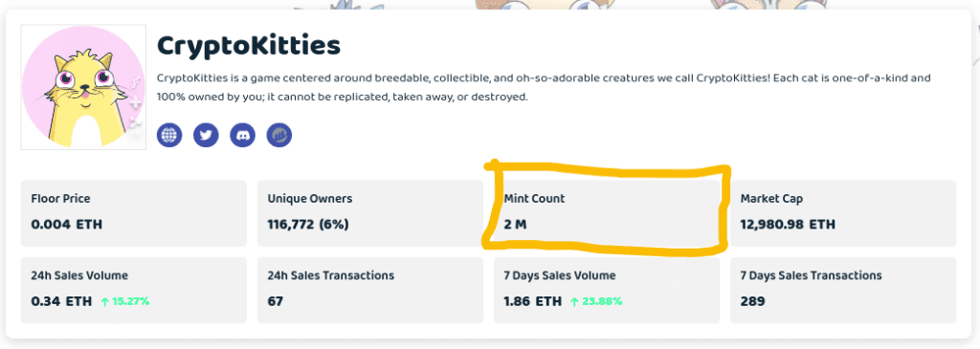Click the CryptoKitties yellow cat avatar
This screenshot has width=980, height=349.
click(x=84, y=87)
